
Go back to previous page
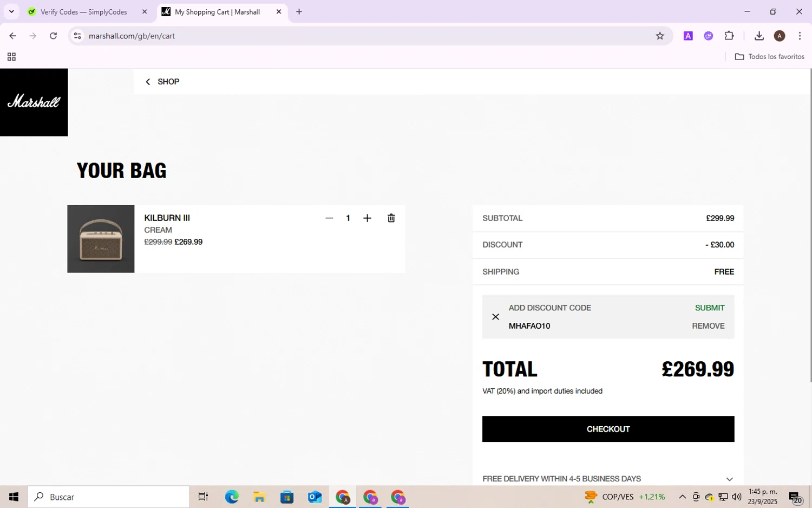[12, 36]
